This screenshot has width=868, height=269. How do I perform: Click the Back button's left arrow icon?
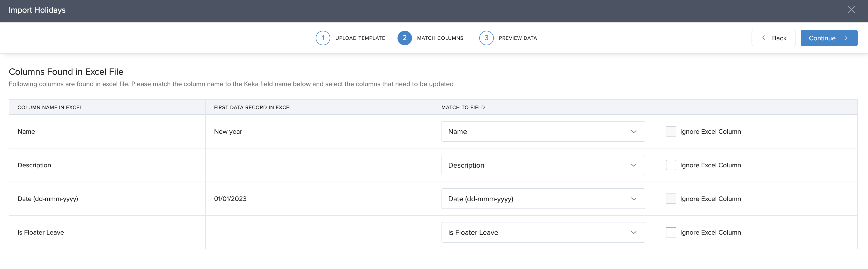click(x=763, y=38)
